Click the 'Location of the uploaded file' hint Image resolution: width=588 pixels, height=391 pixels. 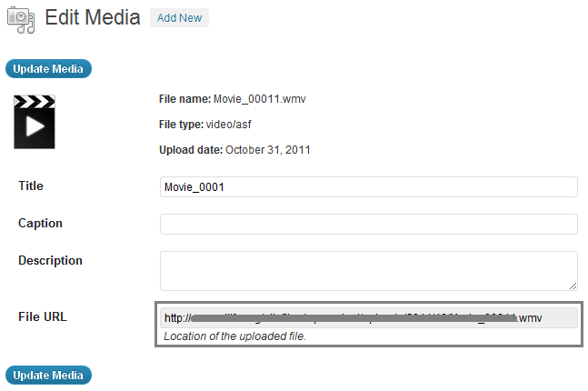click(234, 336)
